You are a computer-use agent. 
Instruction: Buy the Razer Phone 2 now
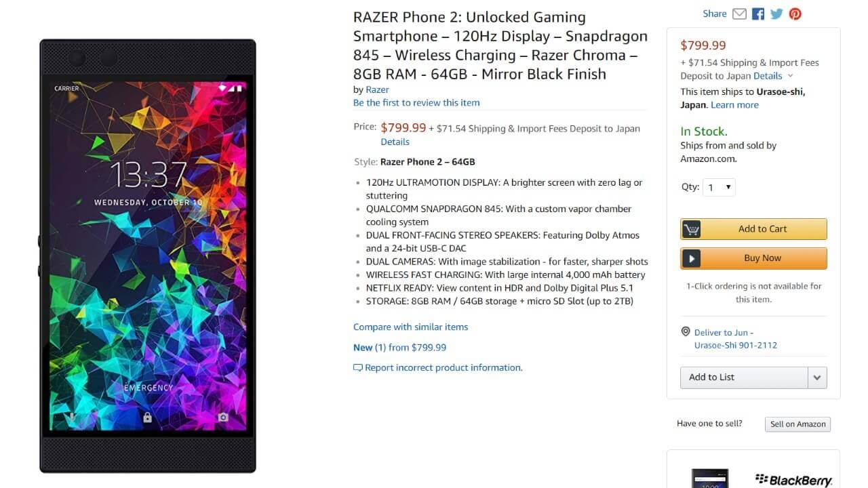(753, 258)
